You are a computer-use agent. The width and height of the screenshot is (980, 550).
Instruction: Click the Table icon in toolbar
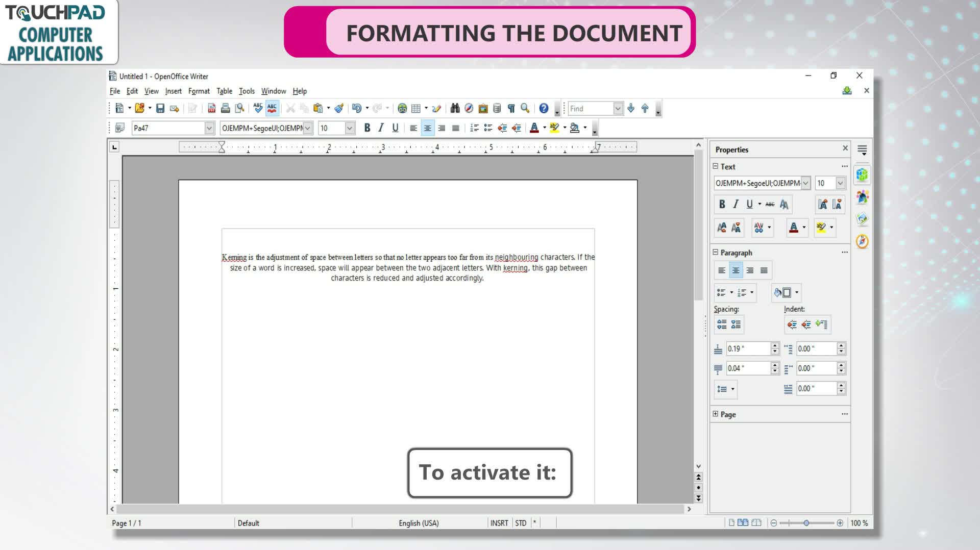coord(416,108)
